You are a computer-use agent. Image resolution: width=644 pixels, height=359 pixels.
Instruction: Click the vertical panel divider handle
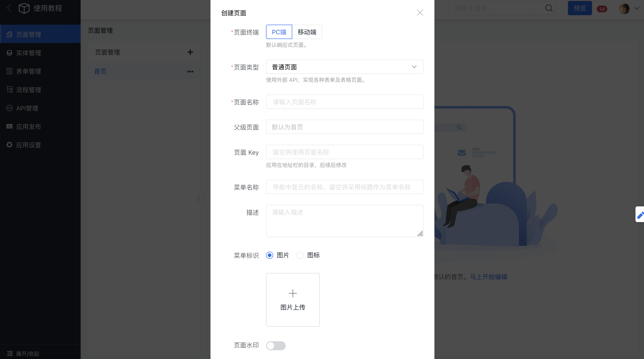(x=200, y=198)
